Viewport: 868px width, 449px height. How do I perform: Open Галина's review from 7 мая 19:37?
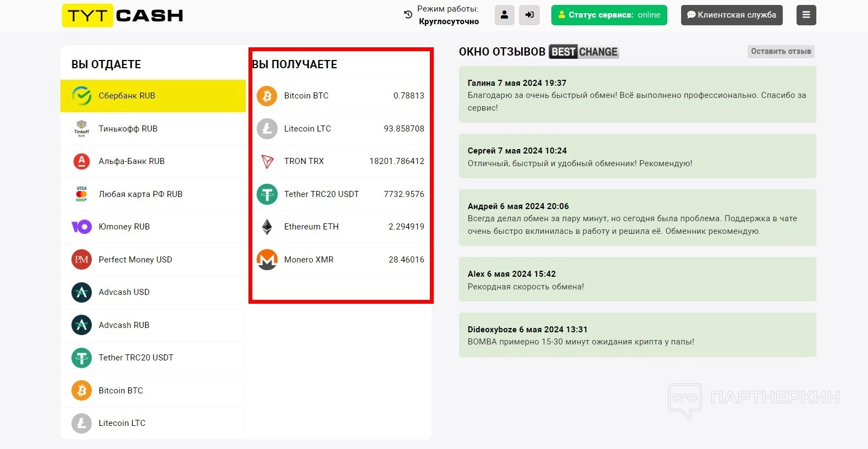pyautogui.click(x=638, y=95)
